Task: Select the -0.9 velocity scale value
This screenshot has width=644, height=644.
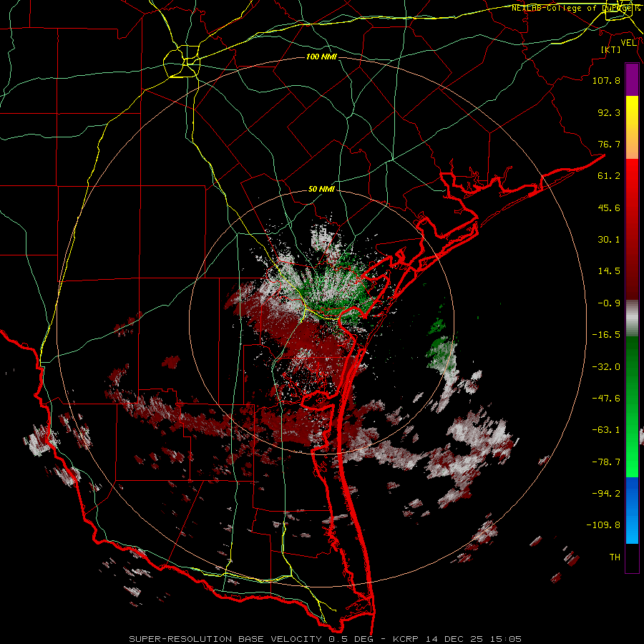Action: (609, 303)
